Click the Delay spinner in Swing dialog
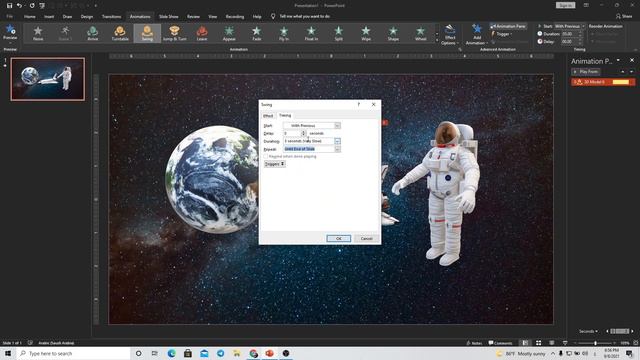640x360 pixels. (303, 133)
